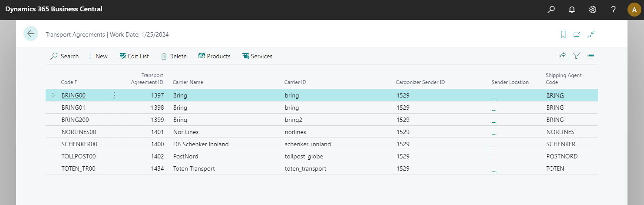Viewport: 644px width, 205px height.
Task: Open page in new window
Action: [577, 34]
